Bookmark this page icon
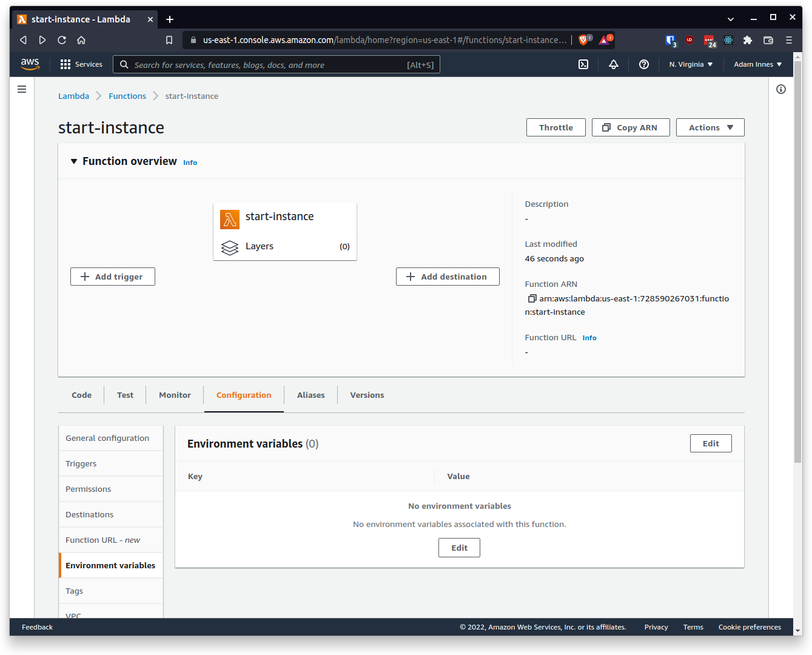The image size is (812, 655). click(169, 40)
